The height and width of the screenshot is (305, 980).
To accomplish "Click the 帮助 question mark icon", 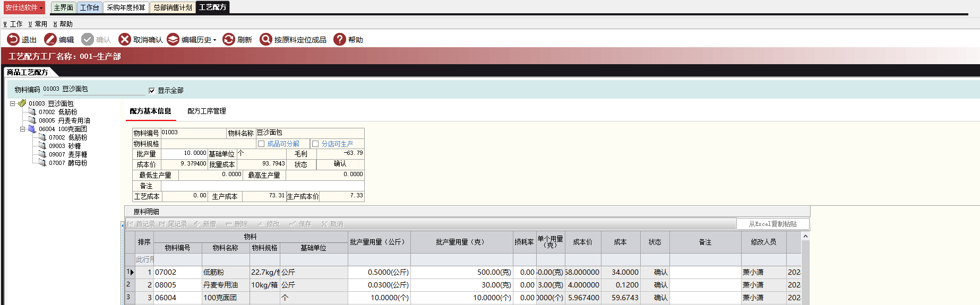I will [x=340, y=39].
